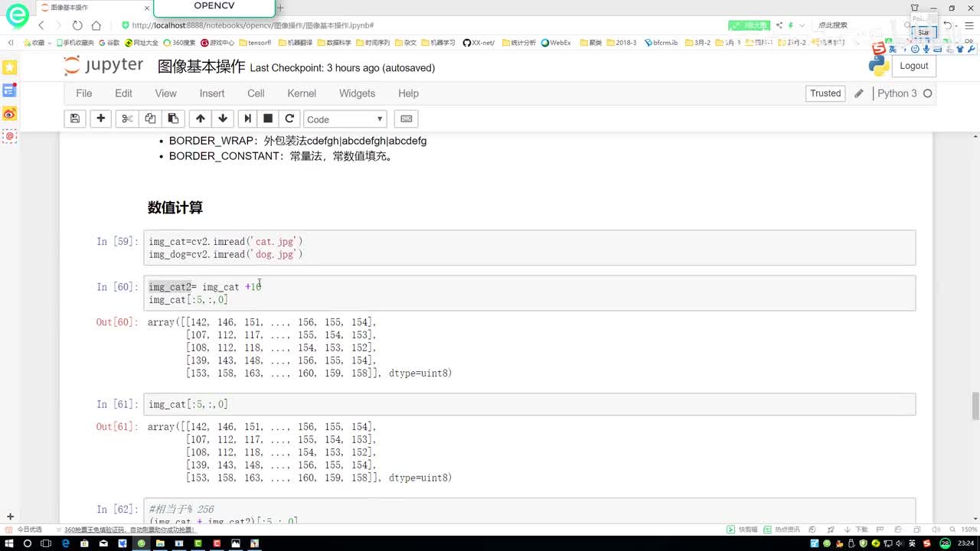
Task: Paste cells below
Action: [173, 119]
